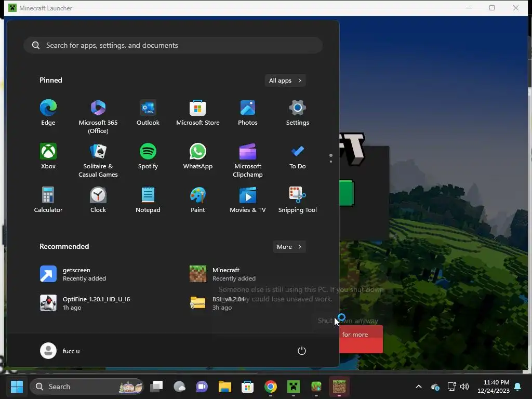The image size is (532, 399).
Task: Switch to Minecraft Launcher creeper icon on taskbar
Action: [294, 387]
